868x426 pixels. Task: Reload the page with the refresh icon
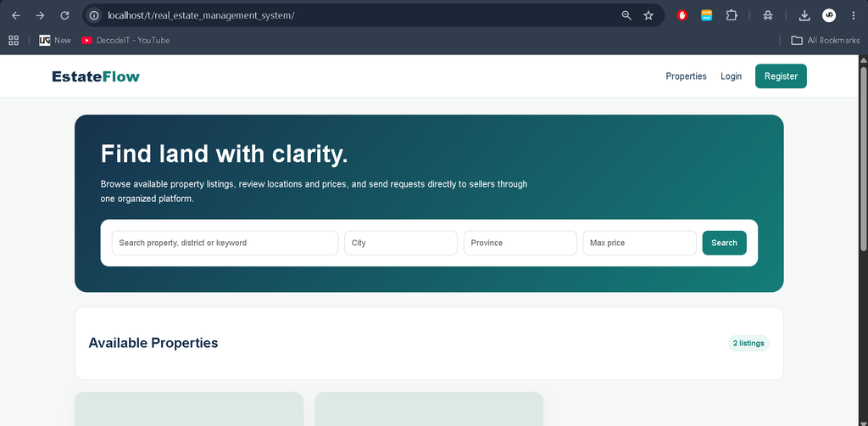click(64, 15)
